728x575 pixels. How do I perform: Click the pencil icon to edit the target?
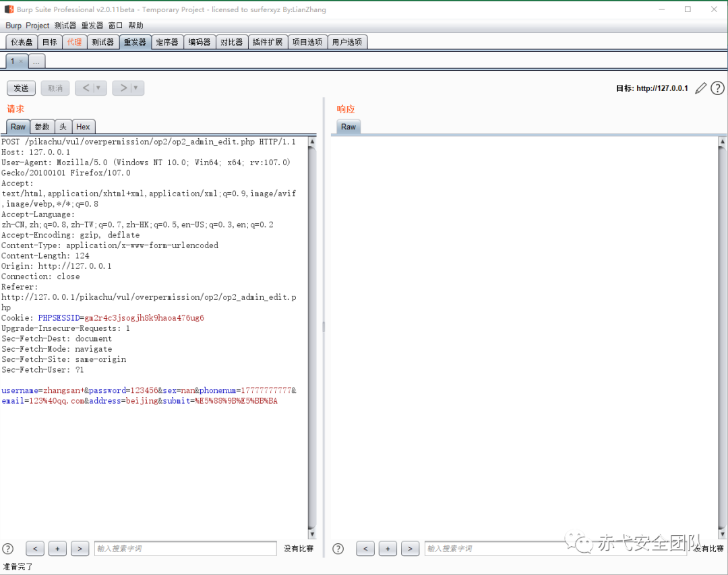pos(700,88)
